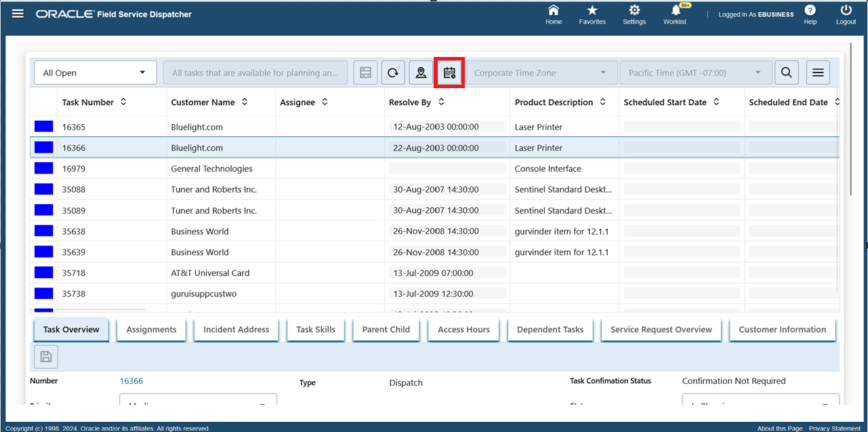The image size is (868, 432).
Task: Open the Task Skills tab
Action: point(316,330)
